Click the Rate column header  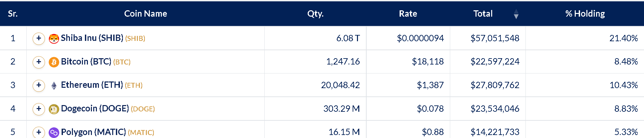pyautogui.click(x=408, y=14)
